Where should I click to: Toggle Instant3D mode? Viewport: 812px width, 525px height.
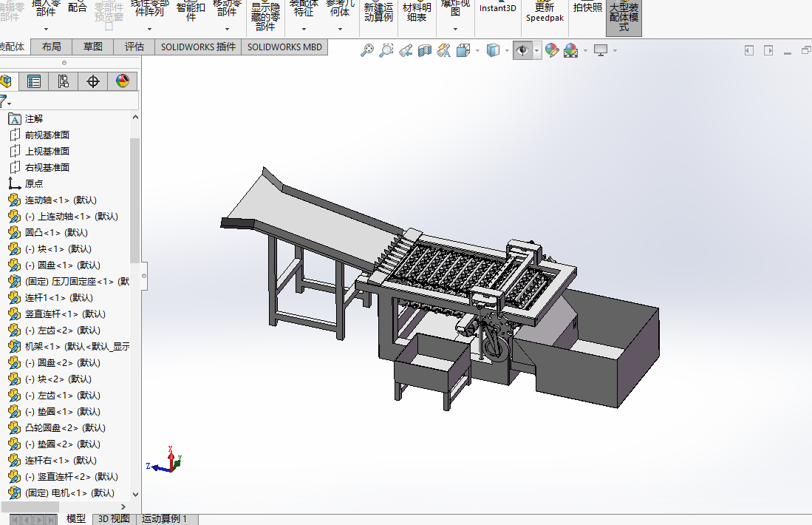(497, 9)
